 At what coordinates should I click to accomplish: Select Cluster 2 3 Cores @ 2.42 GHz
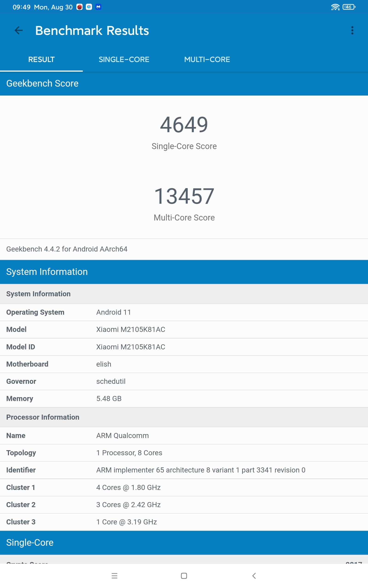(184, 505)
